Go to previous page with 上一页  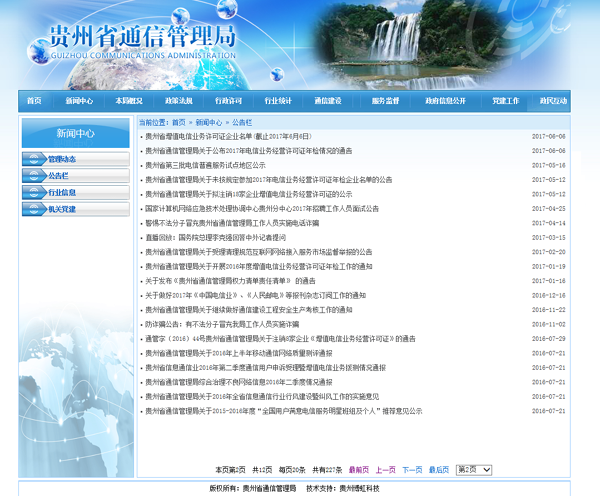pyautogui.click(x=385, y=469)
